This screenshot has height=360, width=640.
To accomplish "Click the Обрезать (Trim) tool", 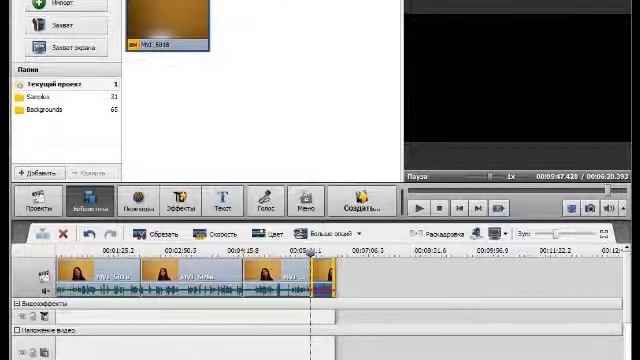I will pyautogui.click(x=156, y=234).
